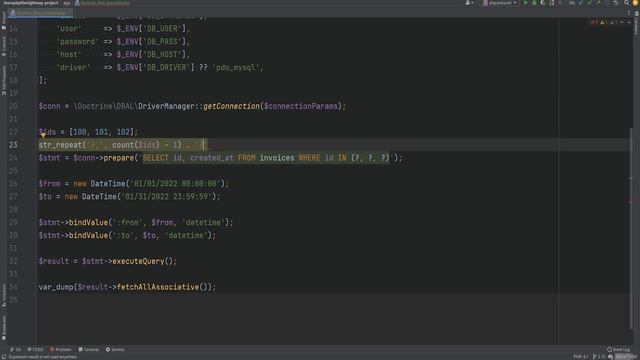Click fetchAllAssociative on line 34
Viewport: 640px width, 360px height.
tap(158, 287)
